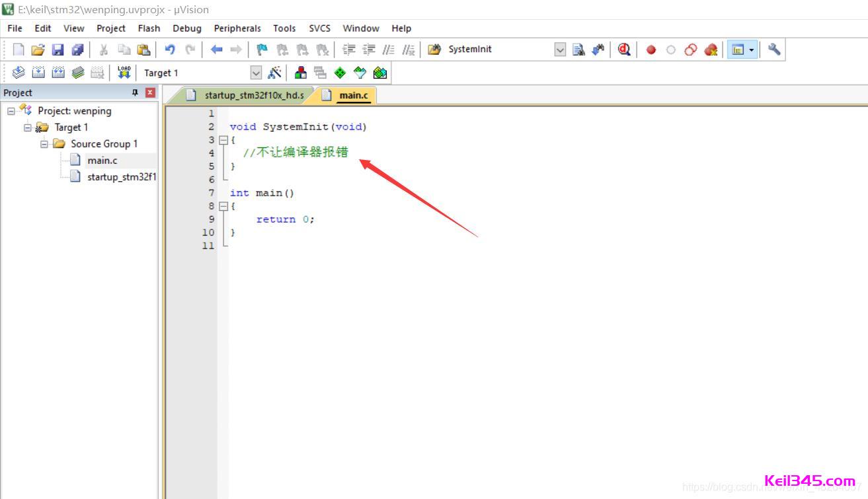The image size is (868, 499).
Task: Open the Project menu
Action: point(111,28)
